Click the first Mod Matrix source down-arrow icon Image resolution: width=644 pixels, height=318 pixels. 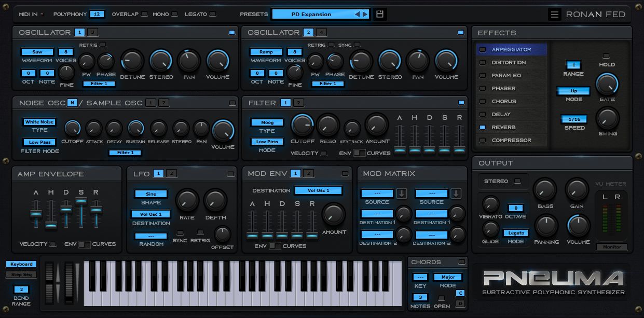click(x=402, y=193)
